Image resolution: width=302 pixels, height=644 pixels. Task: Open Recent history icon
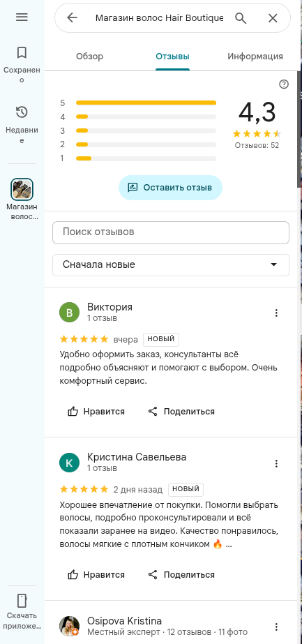[x=22, y=112]
